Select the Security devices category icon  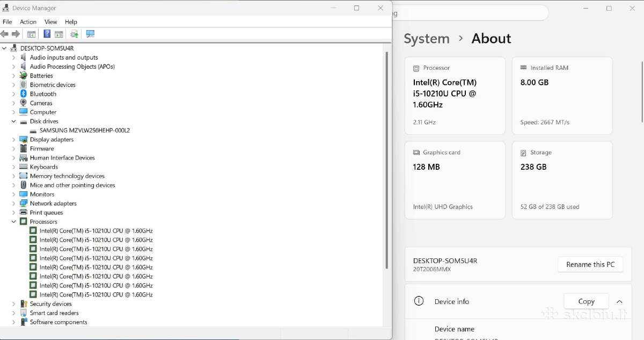coord(24,304)
